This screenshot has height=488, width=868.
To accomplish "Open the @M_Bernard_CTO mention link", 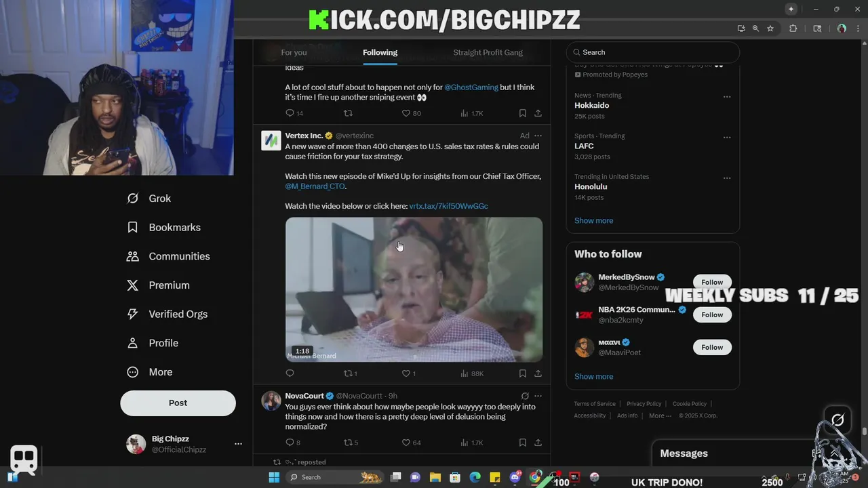I will [x=315, y=186].
